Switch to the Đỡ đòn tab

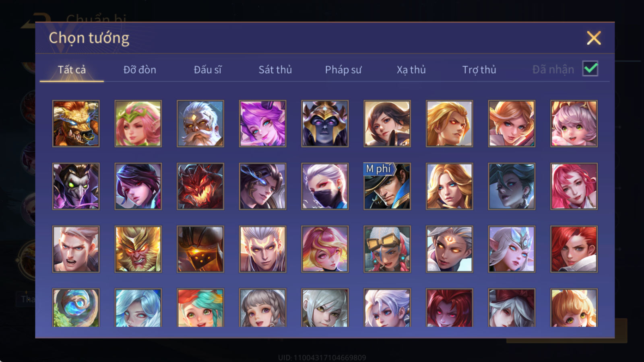click(140, 70)
